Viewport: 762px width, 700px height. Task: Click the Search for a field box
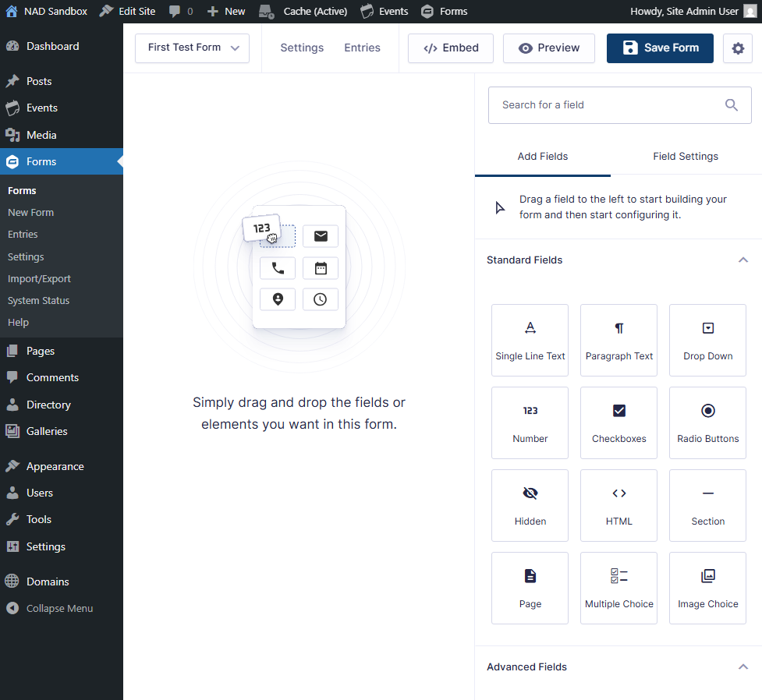coord(608,105)
